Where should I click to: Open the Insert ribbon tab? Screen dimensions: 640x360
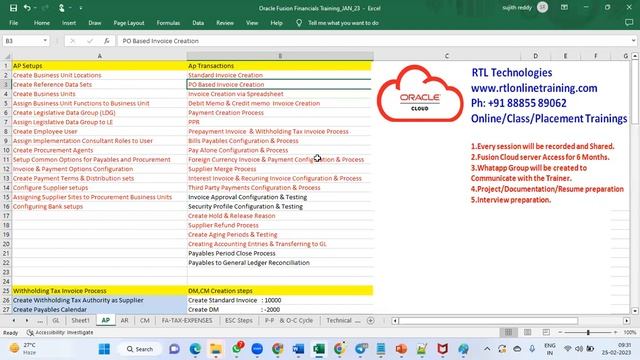[x=69, y=23]
